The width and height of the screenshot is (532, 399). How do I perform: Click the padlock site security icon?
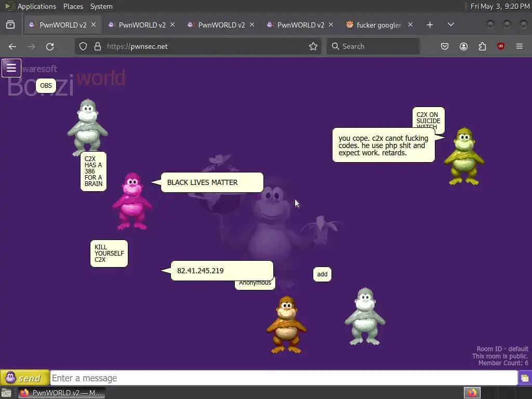pyautogui.click(x=98, y=46)
